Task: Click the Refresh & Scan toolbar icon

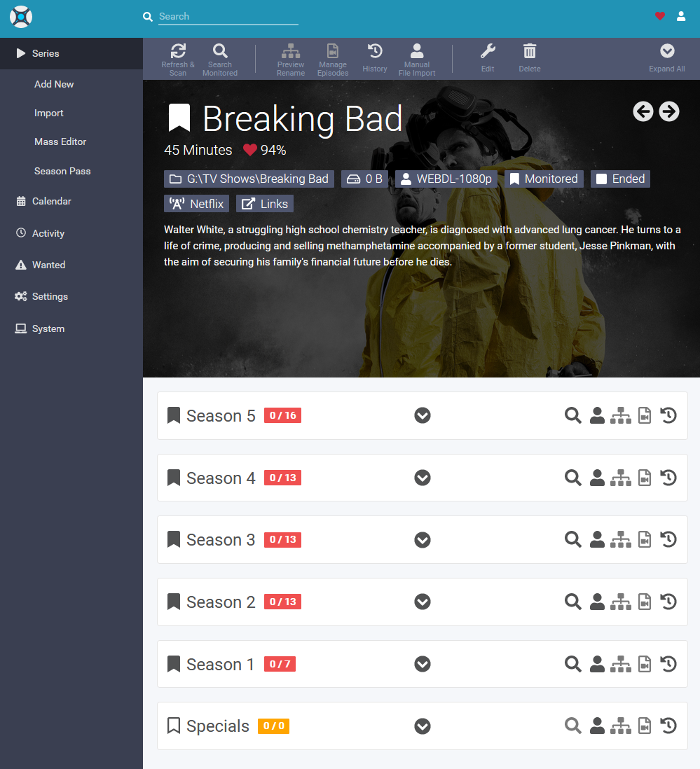Action: coord(178,56)
